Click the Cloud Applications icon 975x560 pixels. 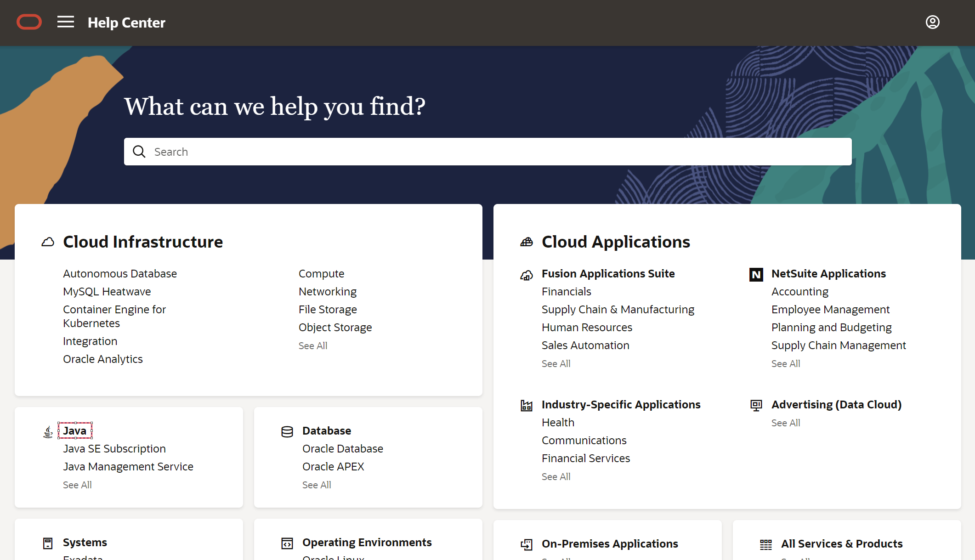pos(527,242)
